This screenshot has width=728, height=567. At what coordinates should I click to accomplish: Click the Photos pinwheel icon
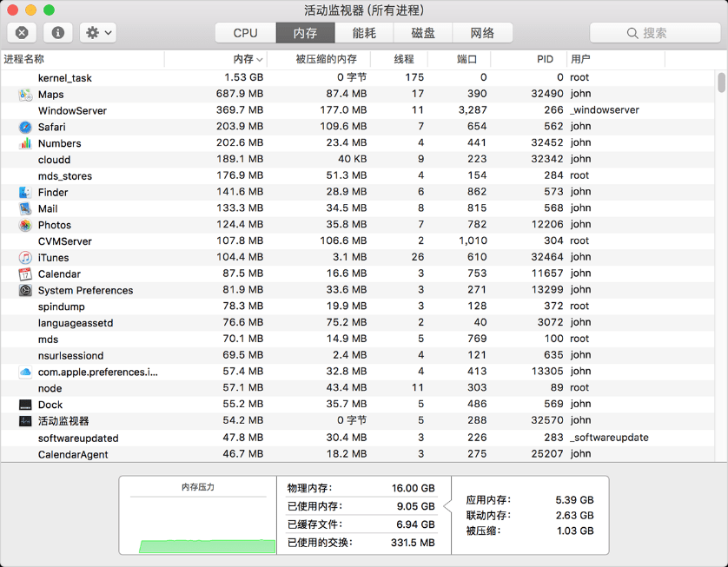point(25,225)
